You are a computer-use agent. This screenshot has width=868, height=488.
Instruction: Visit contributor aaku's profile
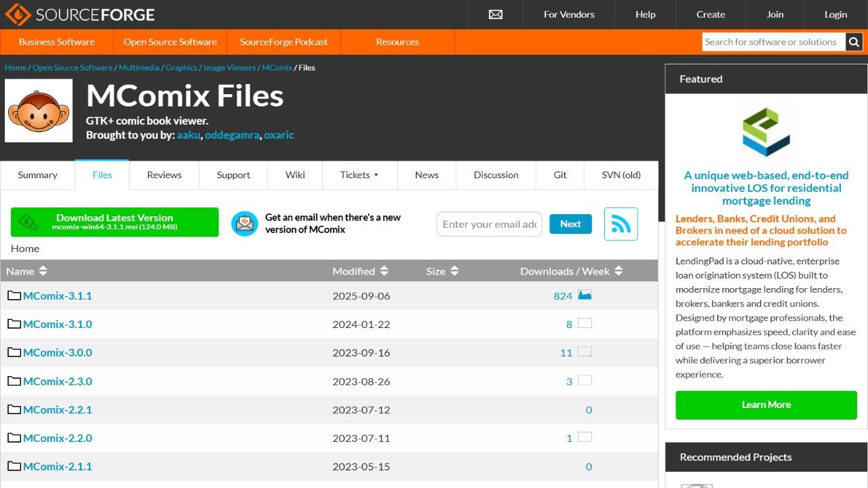point(189,135)
